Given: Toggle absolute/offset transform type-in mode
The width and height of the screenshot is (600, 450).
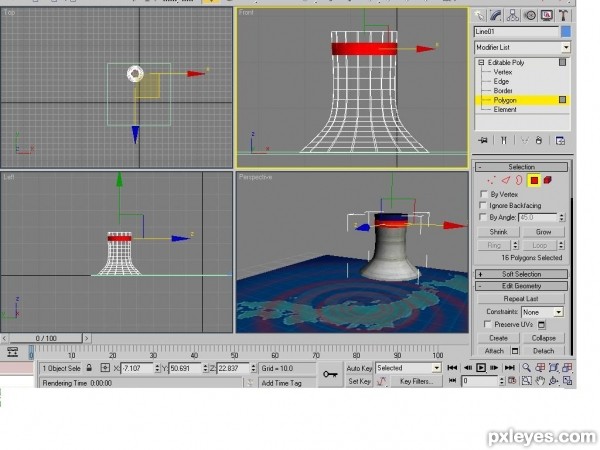Looking at the screenshot, I should [x=105, y=368].
